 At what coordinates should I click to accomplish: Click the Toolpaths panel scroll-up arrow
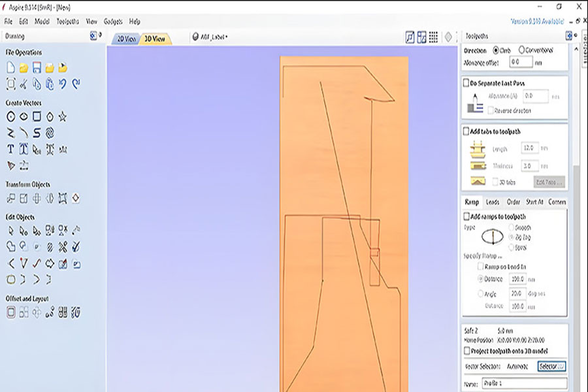coord(576,49)
